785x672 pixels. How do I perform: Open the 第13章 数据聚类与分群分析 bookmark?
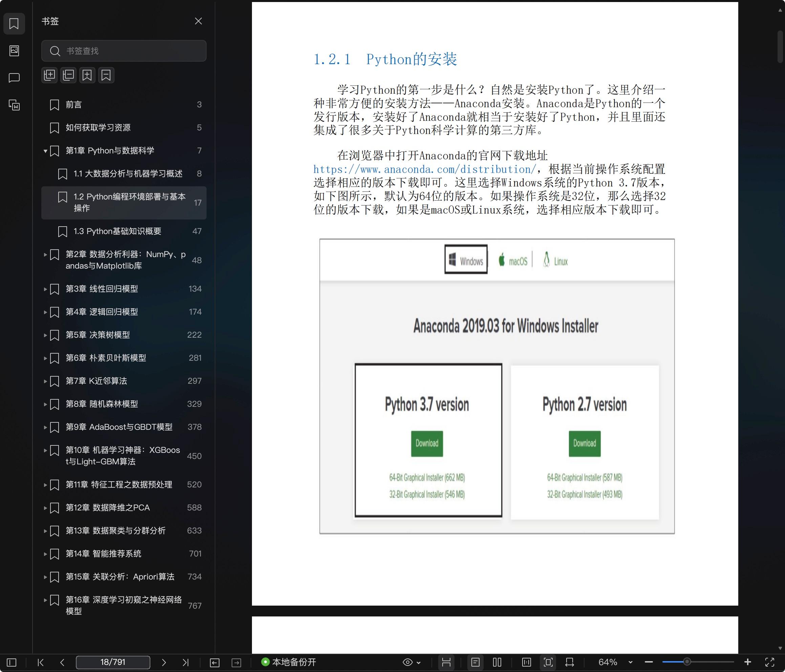tap(124, 531)
